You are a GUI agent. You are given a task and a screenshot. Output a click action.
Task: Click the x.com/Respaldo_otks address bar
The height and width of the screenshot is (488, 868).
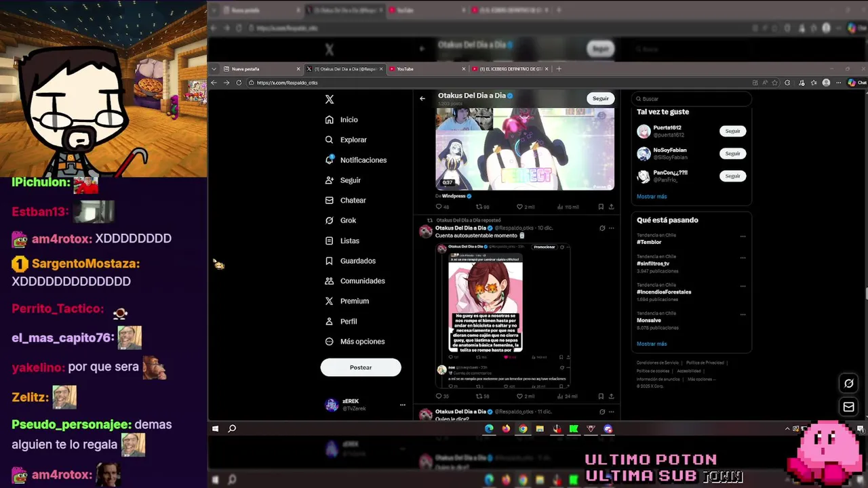[x=498, y=83]
